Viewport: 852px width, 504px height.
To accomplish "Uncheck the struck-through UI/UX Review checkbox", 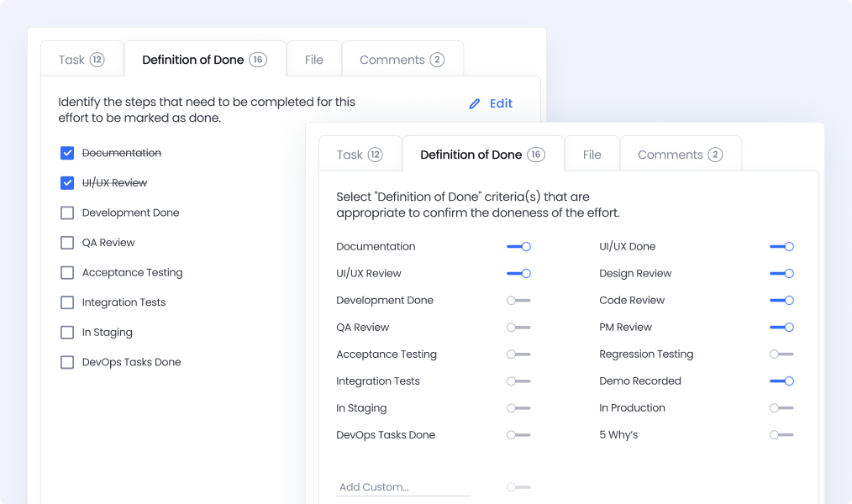I will pos(67,183).
